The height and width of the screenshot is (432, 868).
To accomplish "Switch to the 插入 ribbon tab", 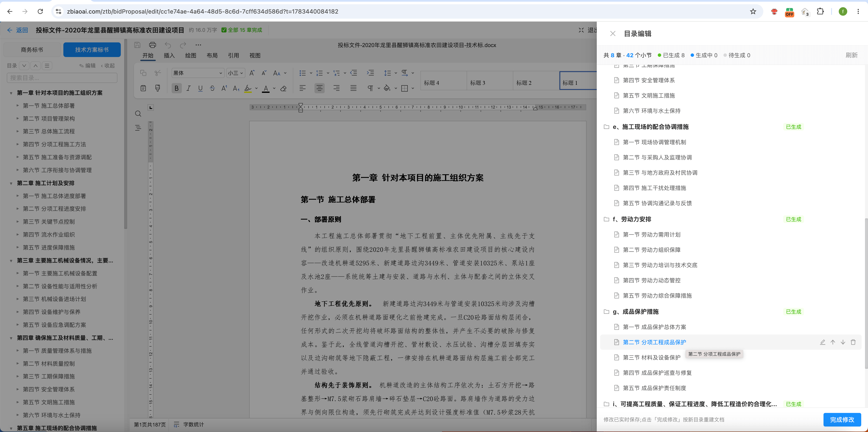I will [169, 56].
